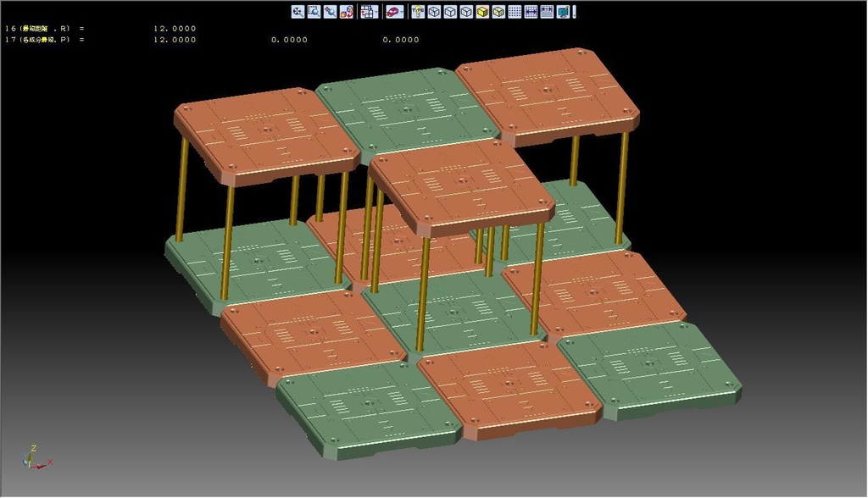Image resolution: width=868 pixels, height=498 pixels.
Task: Click the grid with blue dimension arrow icon
Action: click(531, 12)
